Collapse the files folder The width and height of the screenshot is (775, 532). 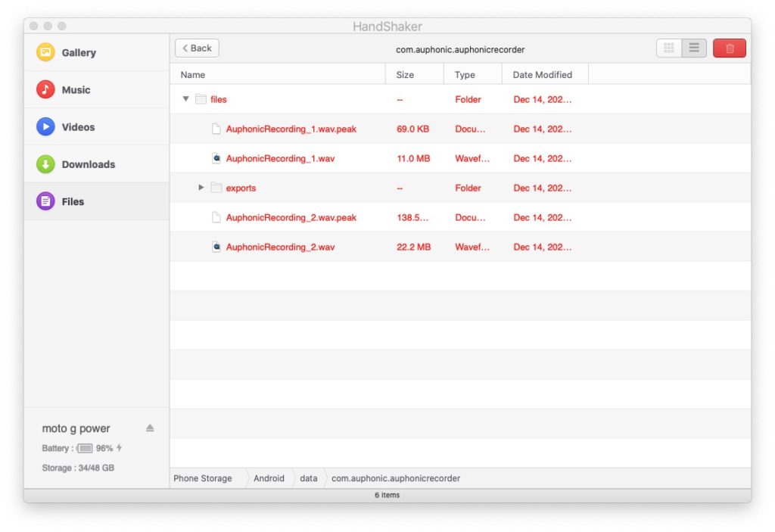point(186,99)
